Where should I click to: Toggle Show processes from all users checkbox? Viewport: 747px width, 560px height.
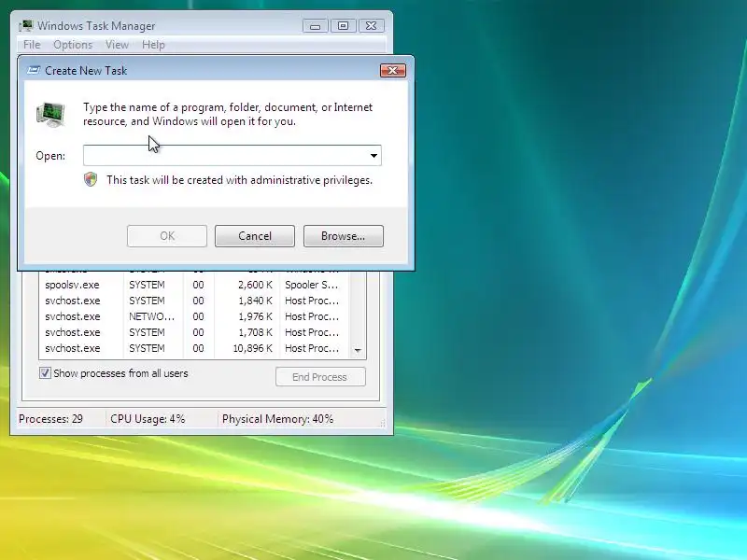point(45,372)
